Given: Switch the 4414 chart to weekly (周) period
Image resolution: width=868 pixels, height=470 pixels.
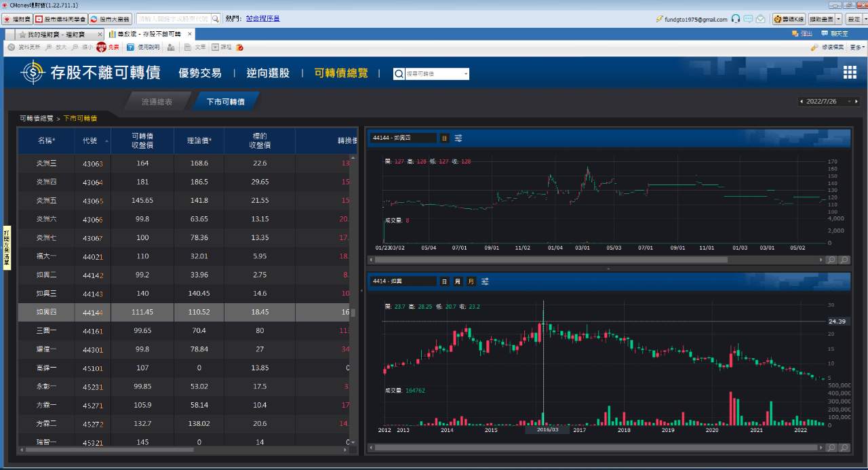Looking at the screenshot, I should coord(458,281).
